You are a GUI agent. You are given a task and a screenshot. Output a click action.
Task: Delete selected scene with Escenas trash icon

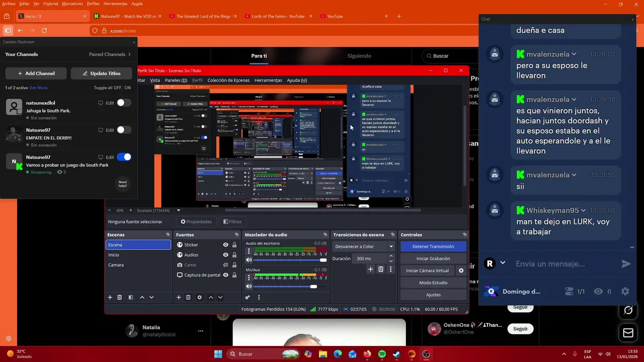(119, 297)
